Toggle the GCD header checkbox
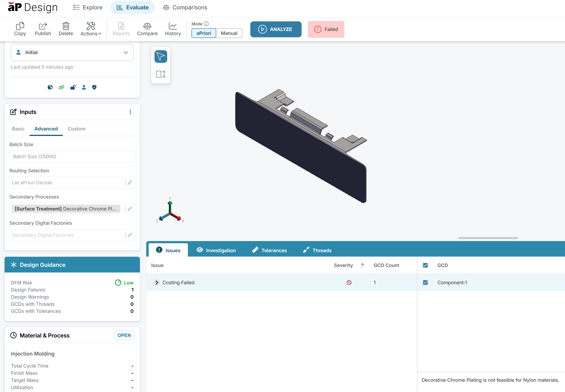This screenshot has width=565, height=392. (x=425, y=265)
